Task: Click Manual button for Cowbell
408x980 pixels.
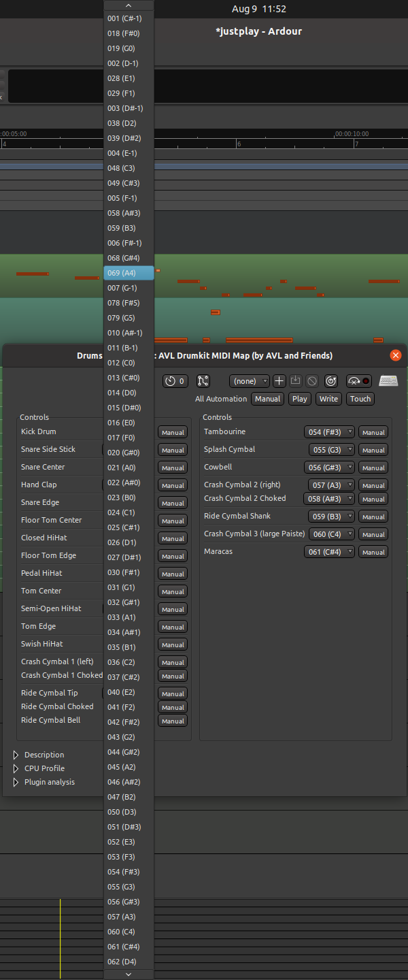Action: click(373, 468)
